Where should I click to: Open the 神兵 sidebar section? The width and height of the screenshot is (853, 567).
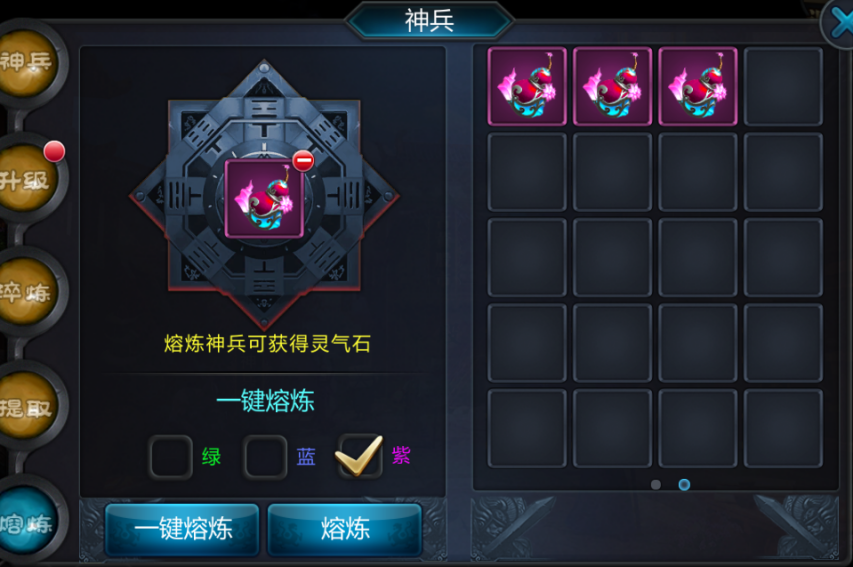pyautogui.click(x=26, y=63)
